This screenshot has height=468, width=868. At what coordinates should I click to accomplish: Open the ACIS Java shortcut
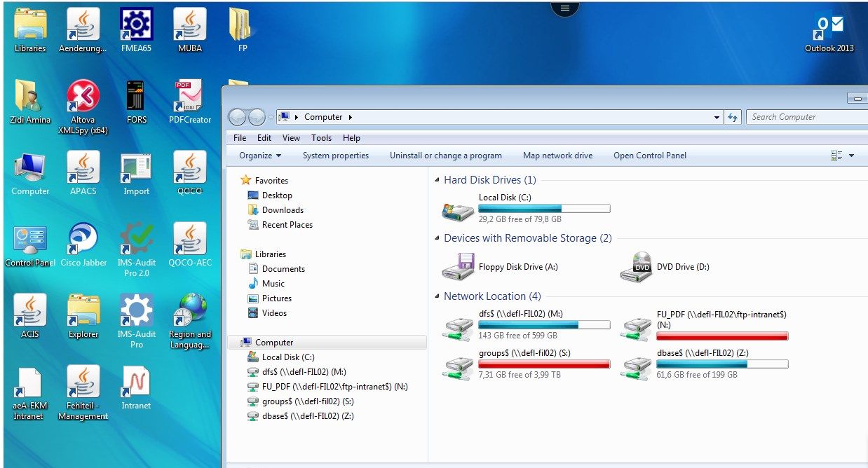30,317
